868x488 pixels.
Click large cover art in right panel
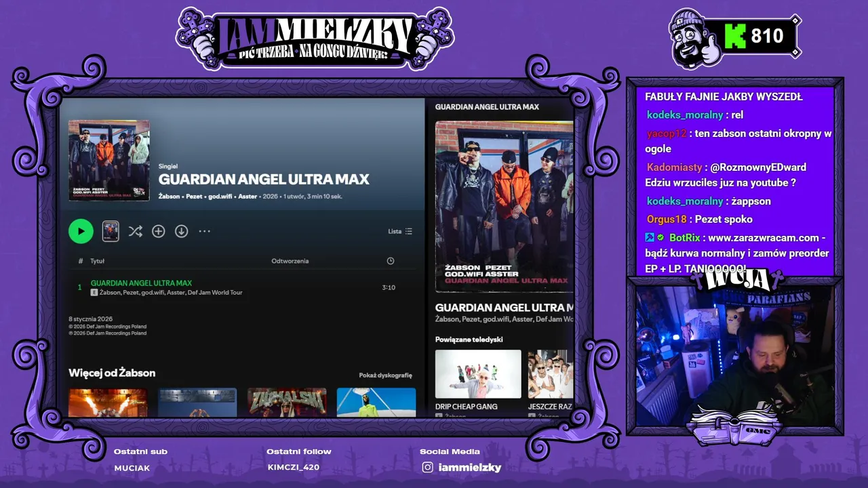tap(504, 207)
